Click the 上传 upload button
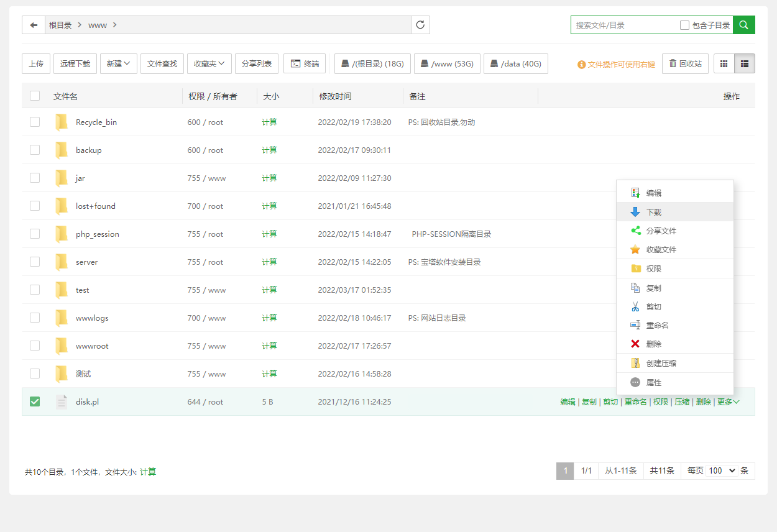The height and width of the screenshot is (532, 777). 36,63
